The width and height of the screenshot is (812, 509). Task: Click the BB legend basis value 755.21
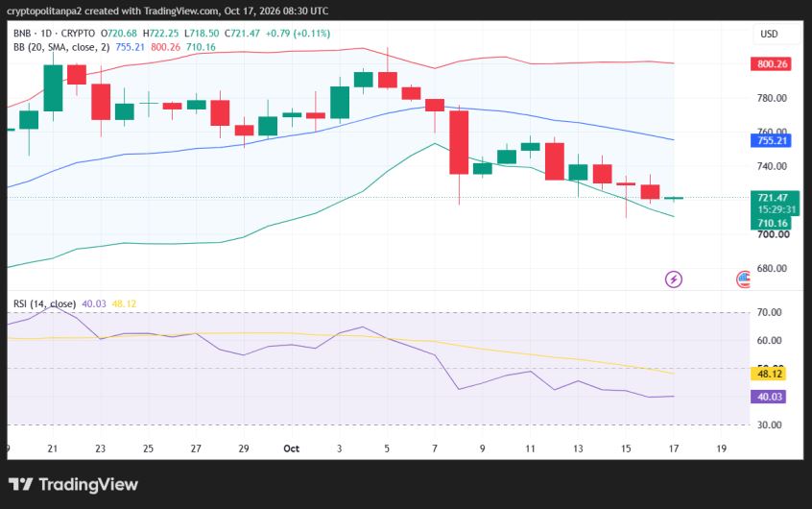(130, 47)
